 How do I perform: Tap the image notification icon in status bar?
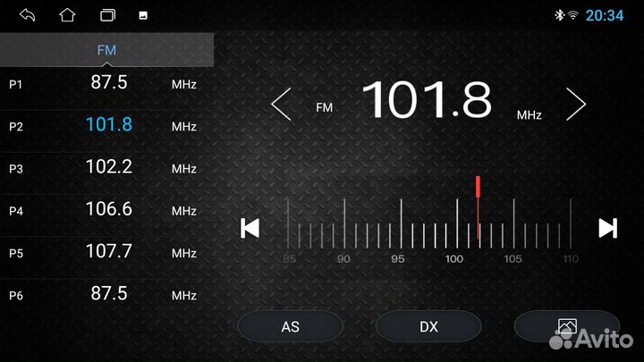(143, 15)
